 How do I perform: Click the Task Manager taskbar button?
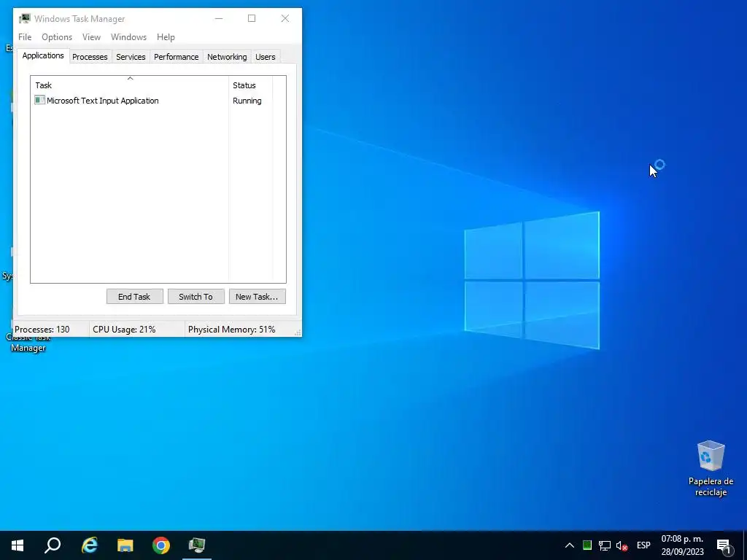coord(197,545)
